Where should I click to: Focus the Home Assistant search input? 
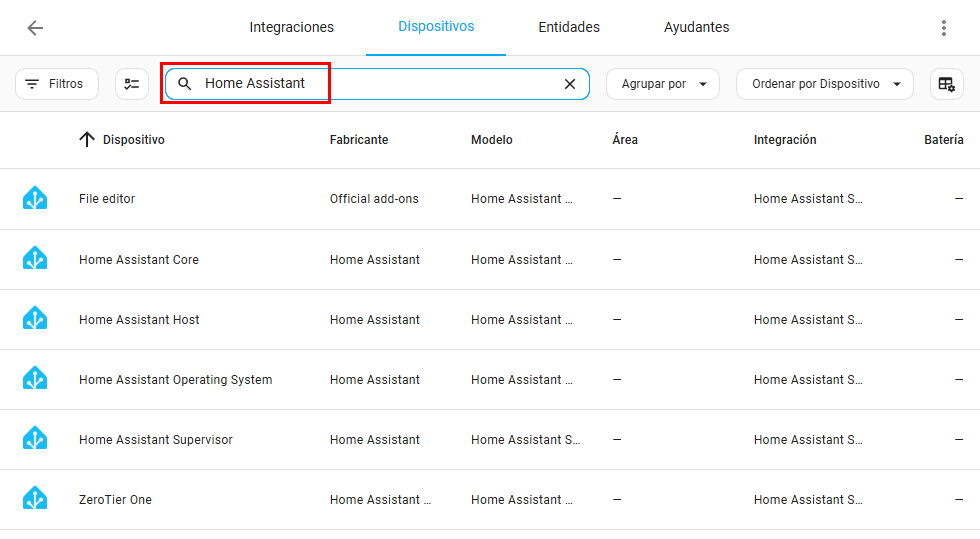(380, 84)
